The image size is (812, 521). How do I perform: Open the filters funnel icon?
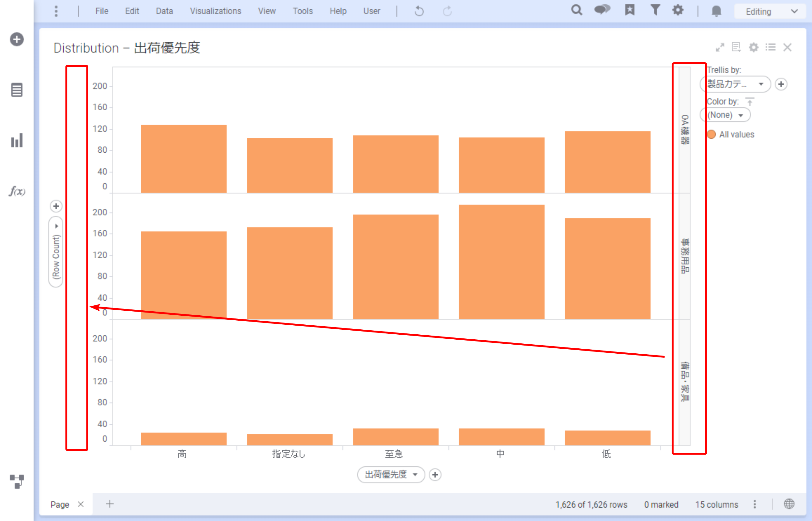[655, 10]
